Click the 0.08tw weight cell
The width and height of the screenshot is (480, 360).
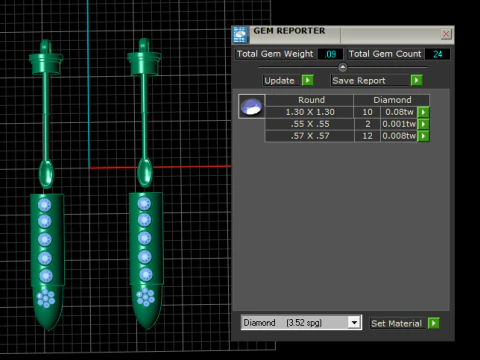(399, 112)
